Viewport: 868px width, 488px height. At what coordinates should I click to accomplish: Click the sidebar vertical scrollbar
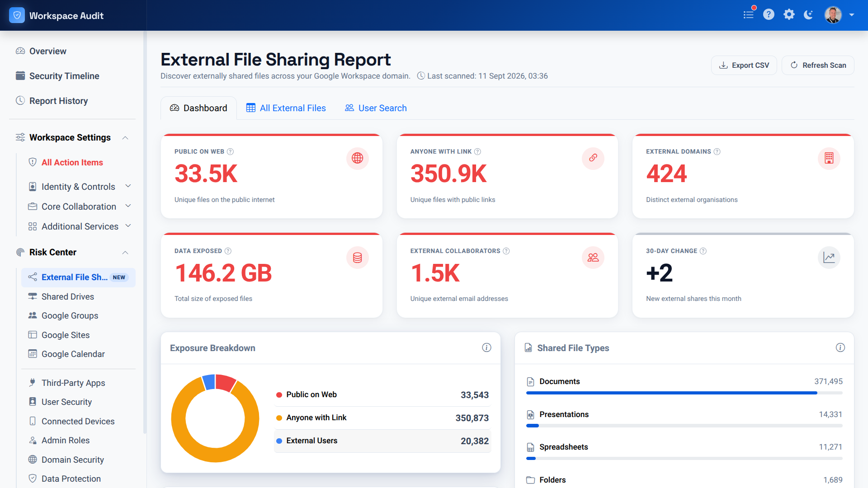[x=145, y=233]
